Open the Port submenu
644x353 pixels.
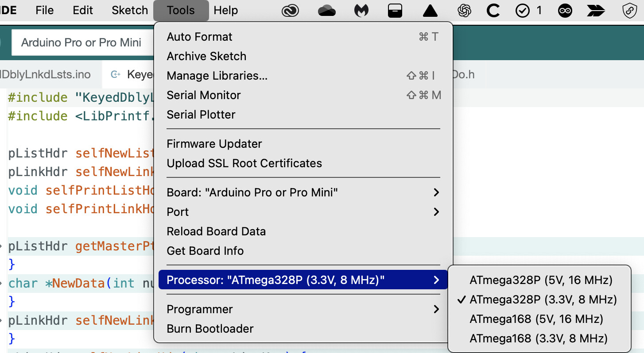tap(178, 212)
